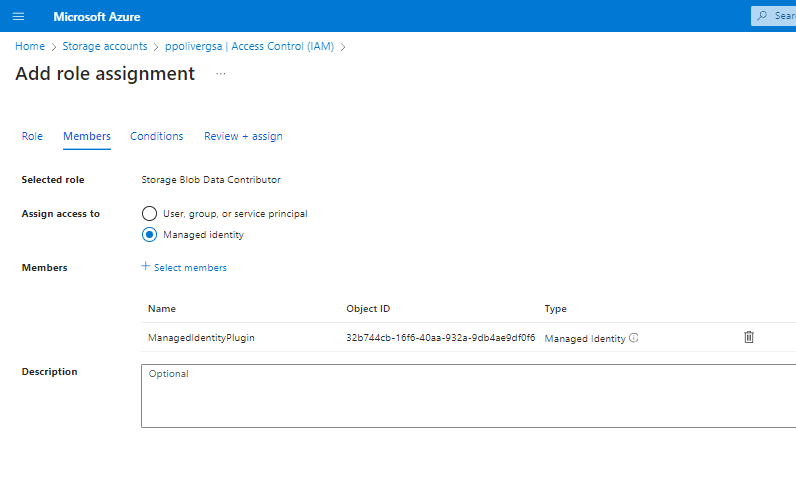Click the Description field label
Viewport: 796px width, 493px height.
(x=49, y=372)
